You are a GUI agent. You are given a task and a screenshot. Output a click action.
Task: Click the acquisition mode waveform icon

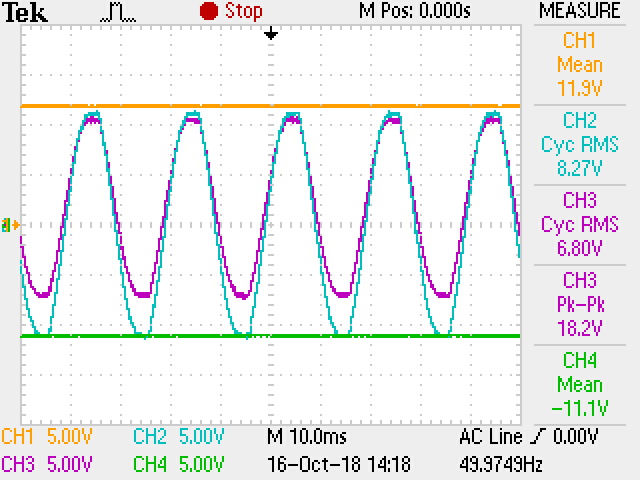[x=118, y=12]
